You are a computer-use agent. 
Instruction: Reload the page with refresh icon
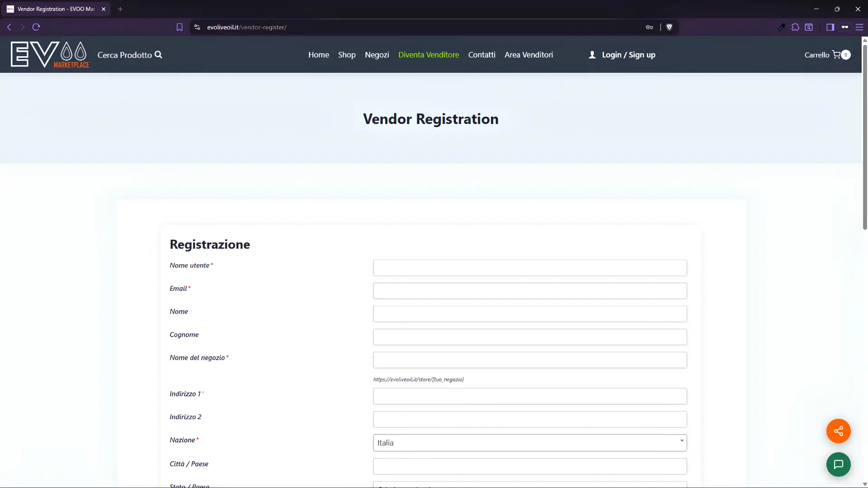36,27
